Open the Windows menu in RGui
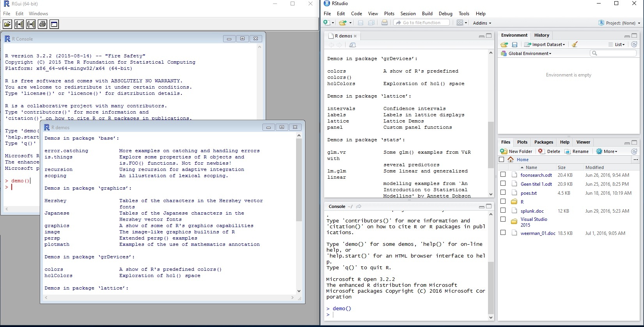Screen dimensions: 644x327 tap(38, 13)
